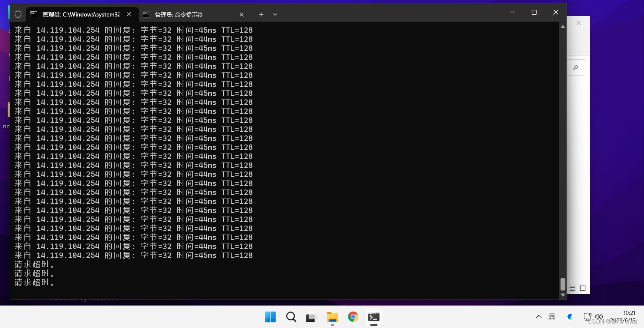
Task: Close the terminal window
Action: pos(556,12)
